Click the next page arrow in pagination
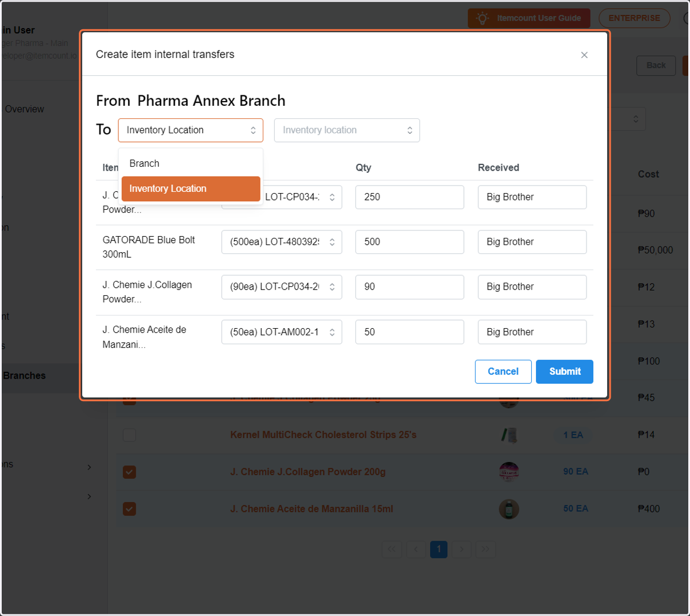 (462, 549)
